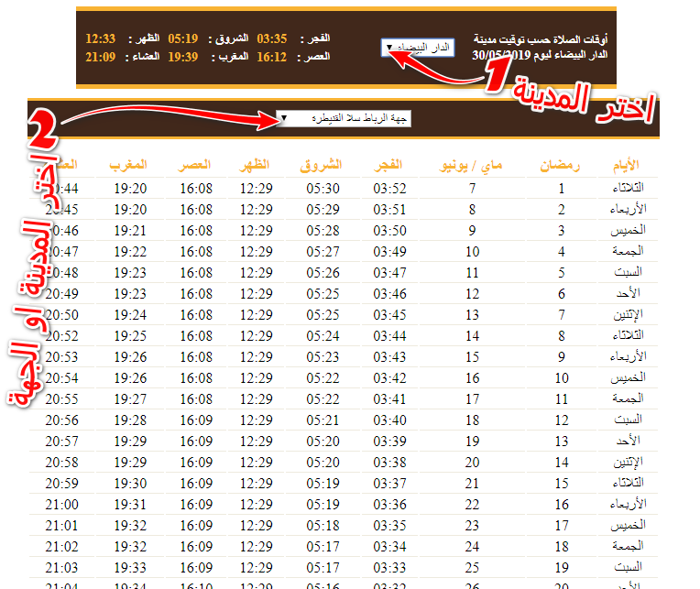Click the Fajr time 03:46 cell

[x=389, y=294]
